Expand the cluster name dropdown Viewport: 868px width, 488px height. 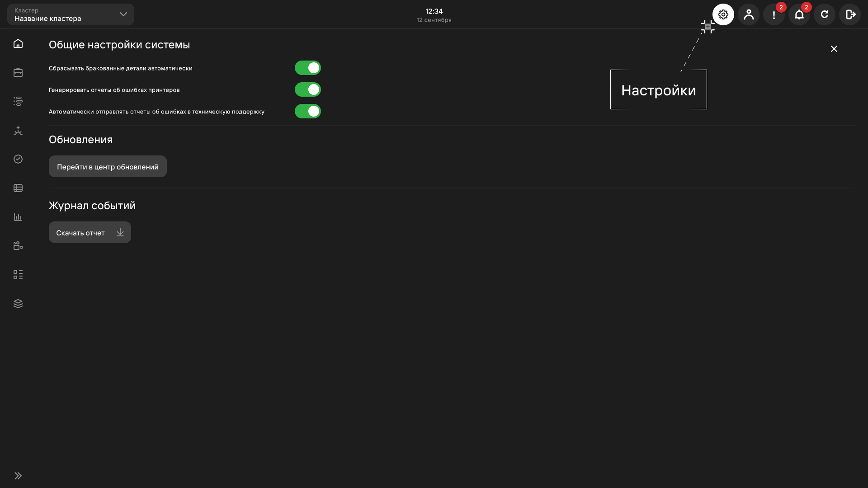71,14
